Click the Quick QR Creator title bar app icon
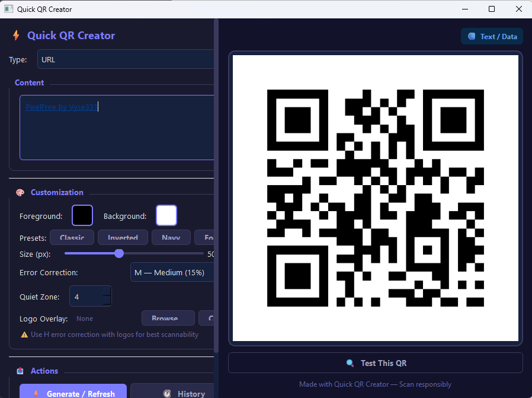Viewport: 532px width, 398px height. 8,9
